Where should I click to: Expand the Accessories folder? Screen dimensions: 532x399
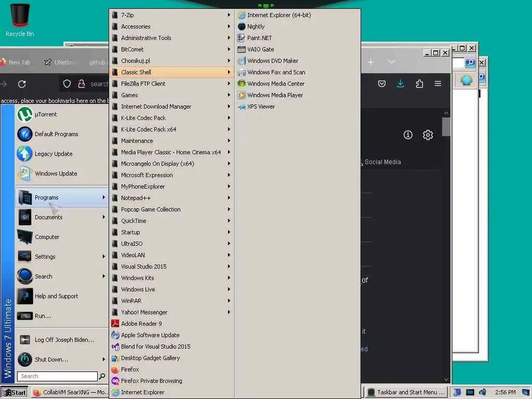[171, 26]
